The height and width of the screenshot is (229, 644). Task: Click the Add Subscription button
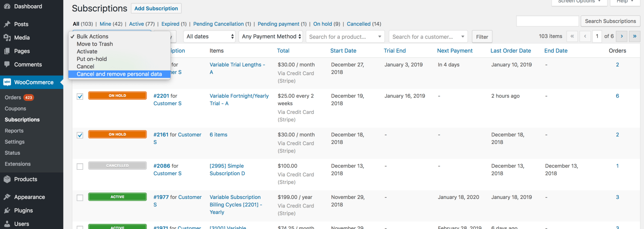coord(156,9)
